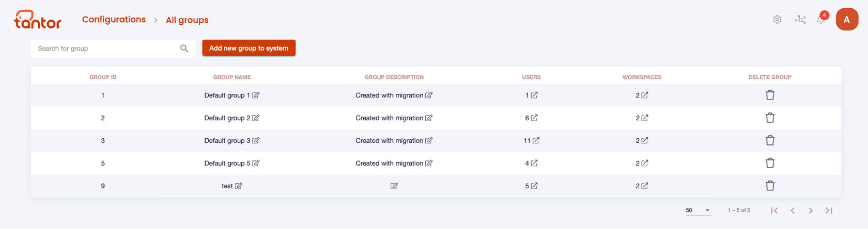
Task: Open workspaces link for Default group 5
Action: pos(644,163)
